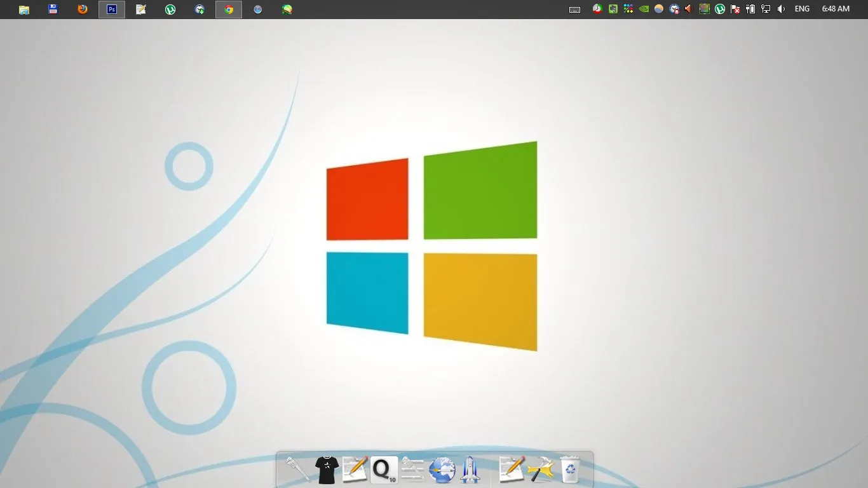Switch to Google Chrome in the taskbar
Image resolution: width=868 pixels, height=488 pixels.
[x=229, y=10]
